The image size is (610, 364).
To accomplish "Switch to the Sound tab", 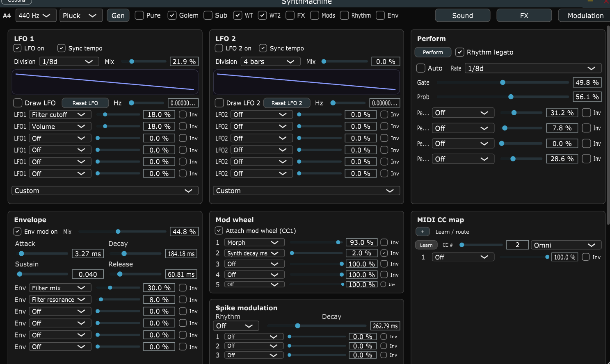I will coord(462,16).
